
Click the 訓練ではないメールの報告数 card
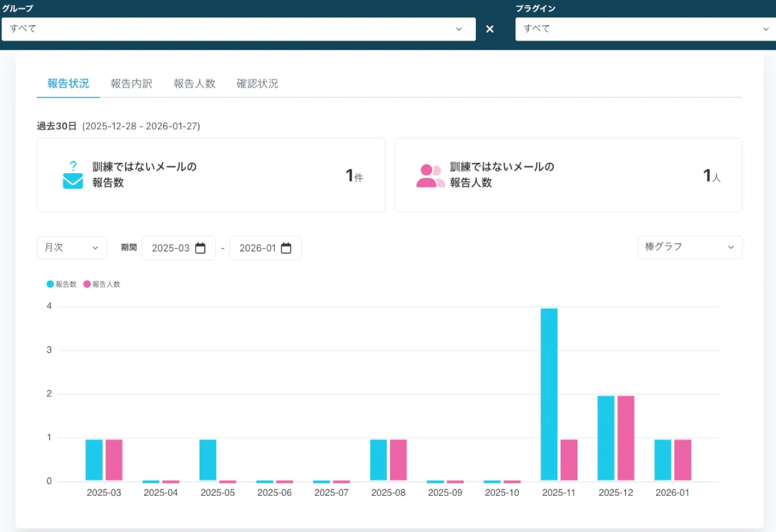(211, 175)
